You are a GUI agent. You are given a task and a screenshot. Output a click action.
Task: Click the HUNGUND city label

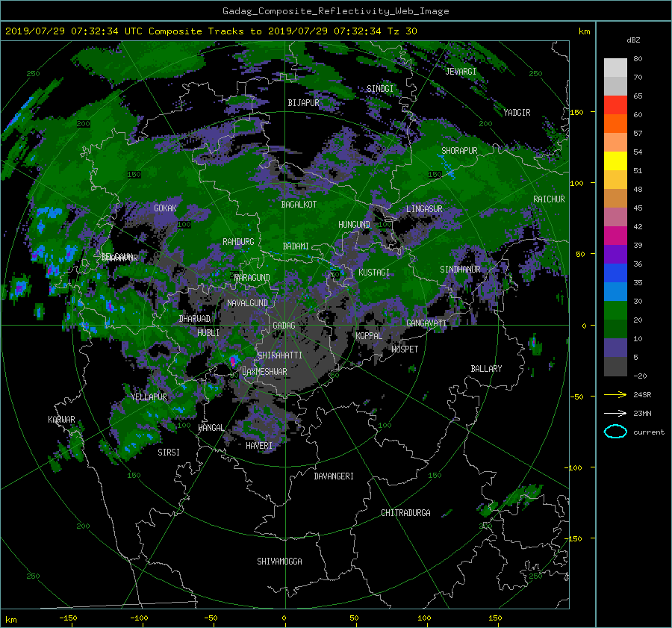[354, 225]
